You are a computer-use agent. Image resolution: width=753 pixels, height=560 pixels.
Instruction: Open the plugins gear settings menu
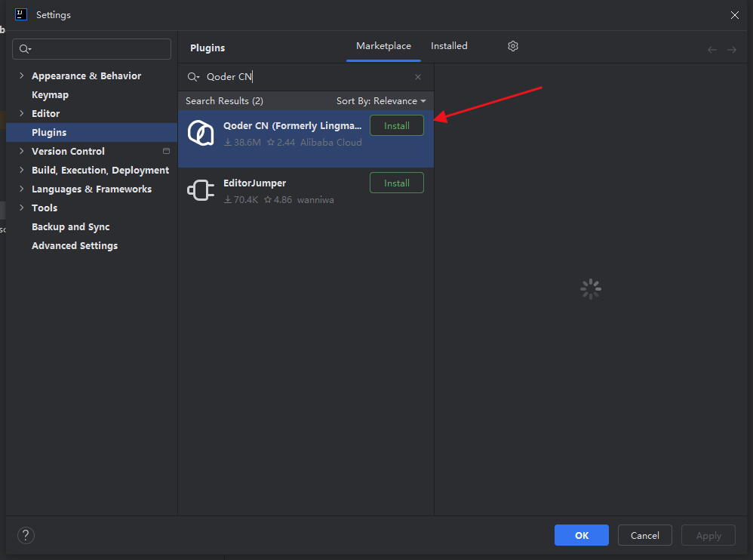513,46
